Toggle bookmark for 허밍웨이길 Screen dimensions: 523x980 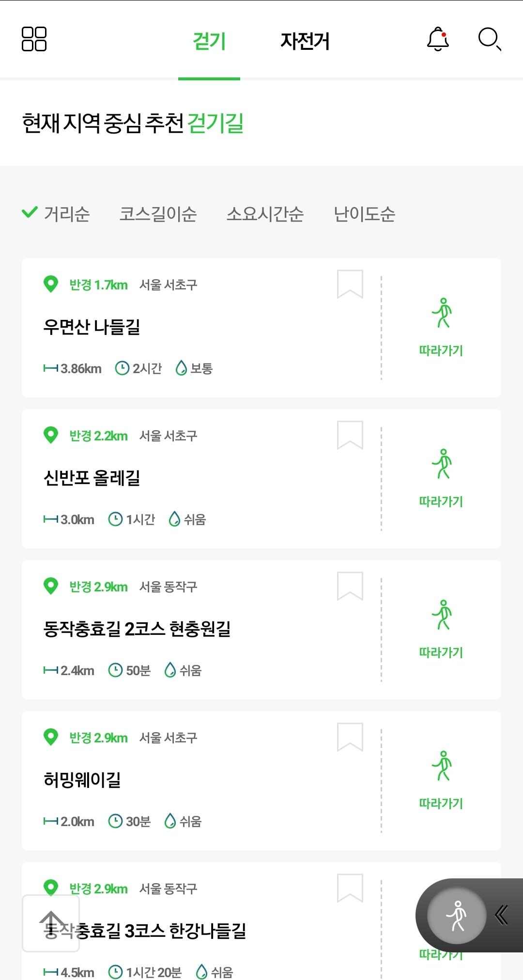click(x=350, y=737)
